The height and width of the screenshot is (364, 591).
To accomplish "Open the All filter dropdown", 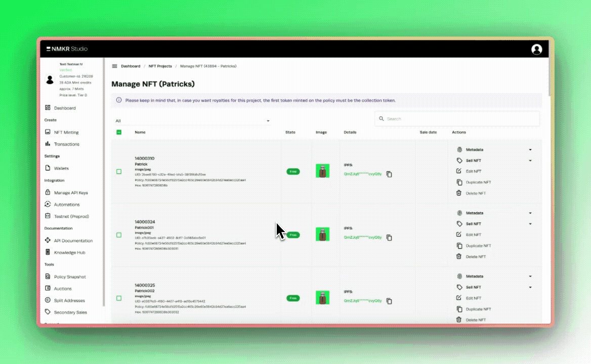I will click(x=192, y=121).
